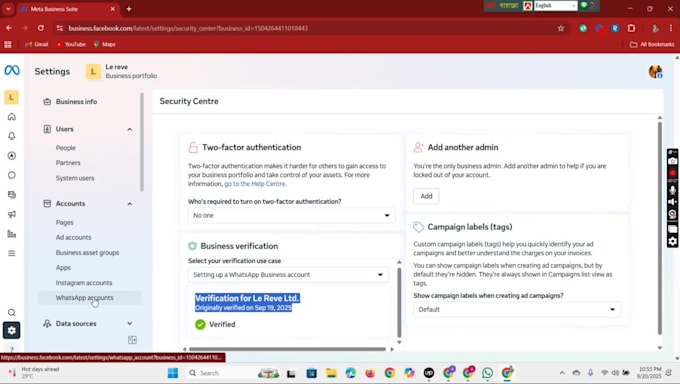680x384 pixels.
Task: Open Maps bookmark
Action: point(105,44)
